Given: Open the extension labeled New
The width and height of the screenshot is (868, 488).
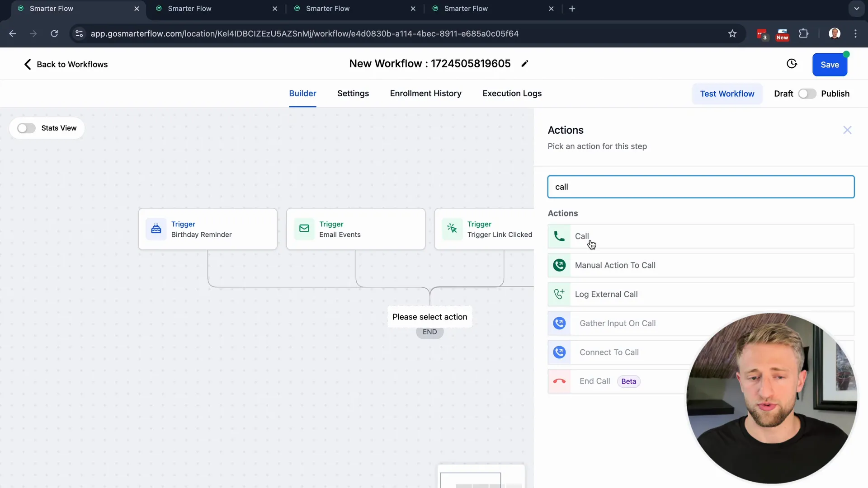Looking at the screenshot, I should pyautogui.click(x=782, y=34).
